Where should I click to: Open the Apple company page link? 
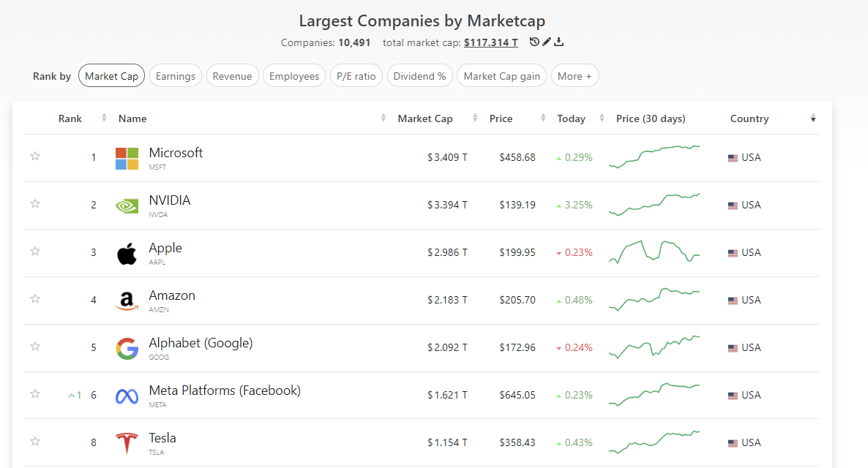pyautogui.click(x=165, y=248)
